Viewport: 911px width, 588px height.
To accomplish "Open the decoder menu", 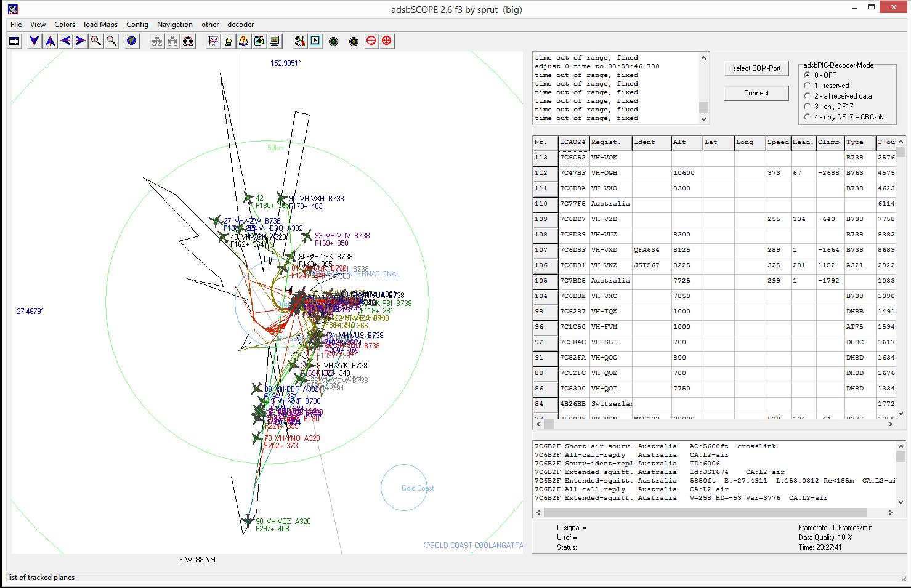I will click(x=240, y=25).
